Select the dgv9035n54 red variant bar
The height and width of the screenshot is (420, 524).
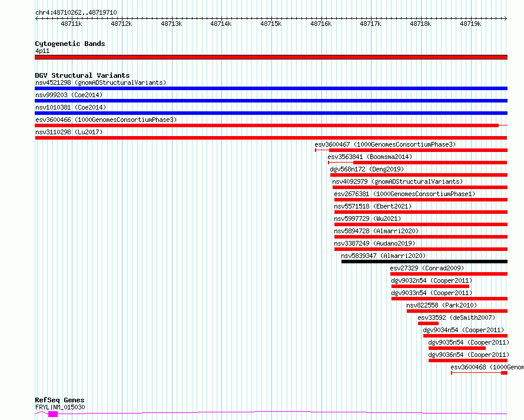click(x=457, y=348)
